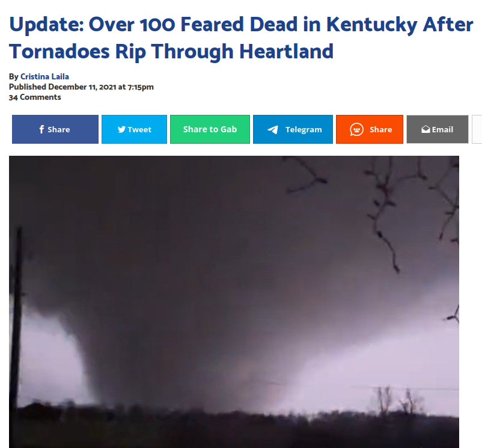
Task: Click the Facebook 'f' icon
Action: tap(41, 129)
